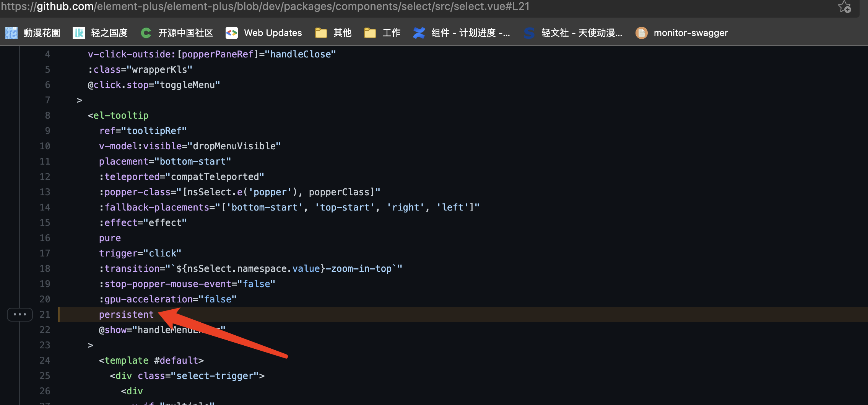
Task: Click line number 21 link
Action: coord(44,314)
